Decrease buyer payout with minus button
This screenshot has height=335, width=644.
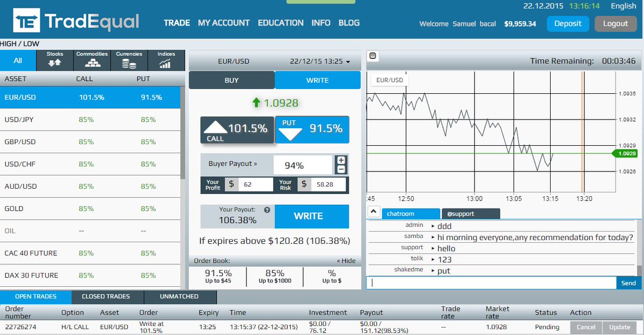[x=341, y=169]
